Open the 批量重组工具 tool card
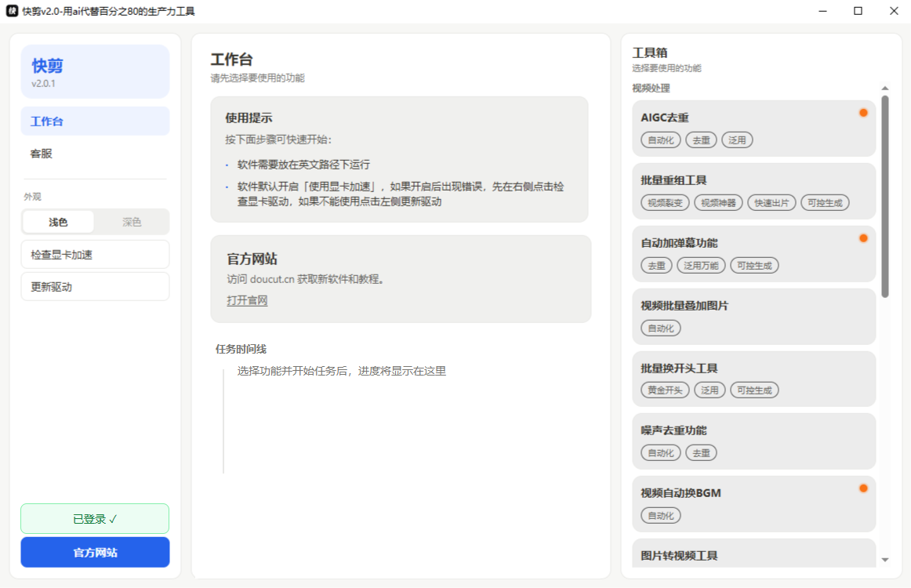The height and width of the screenshot is (588, 911). coord(753,191)
